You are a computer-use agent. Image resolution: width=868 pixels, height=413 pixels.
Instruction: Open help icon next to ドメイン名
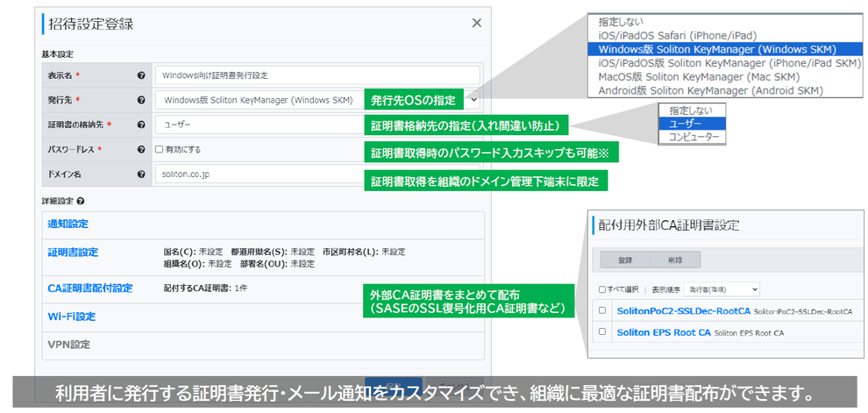coord(141,174)
